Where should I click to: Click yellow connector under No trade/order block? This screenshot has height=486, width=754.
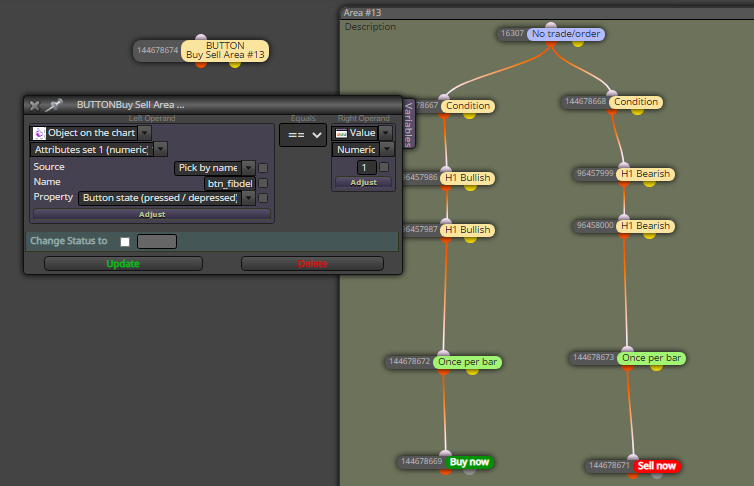pyautogui.click(x=578, y=43)
